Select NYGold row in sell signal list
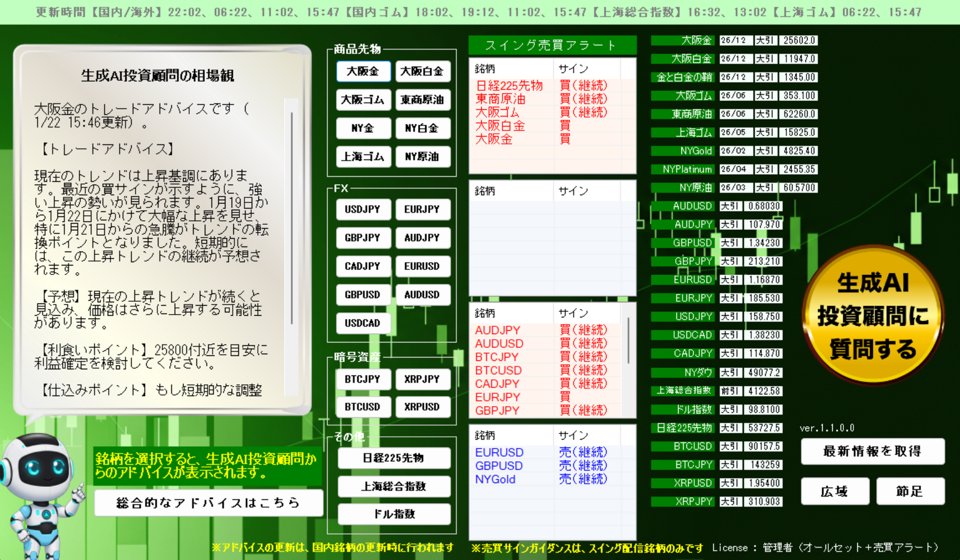 [x=552, y=479]
